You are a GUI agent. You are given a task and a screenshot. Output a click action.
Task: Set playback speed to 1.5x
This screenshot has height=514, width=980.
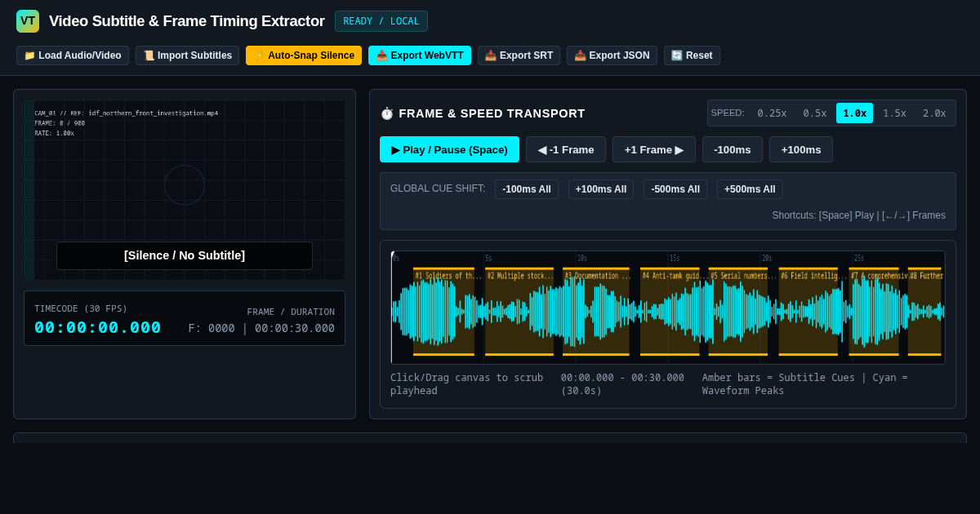pos(894,113)
